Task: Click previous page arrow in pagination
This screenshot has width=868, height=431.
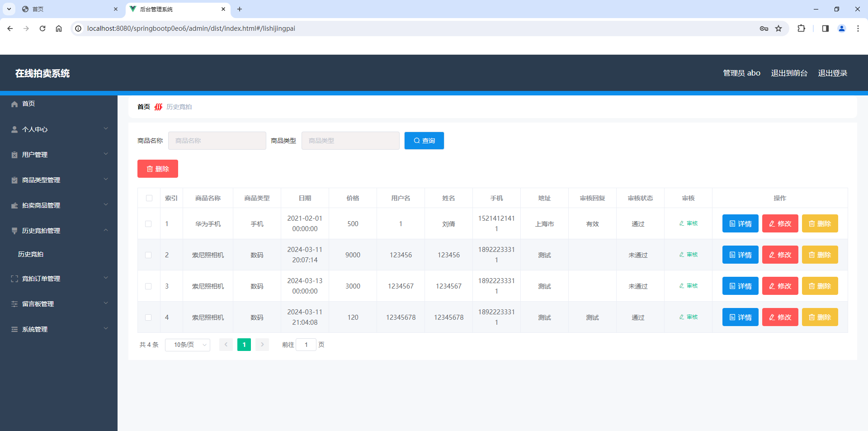Action: [x=226, y=345]
